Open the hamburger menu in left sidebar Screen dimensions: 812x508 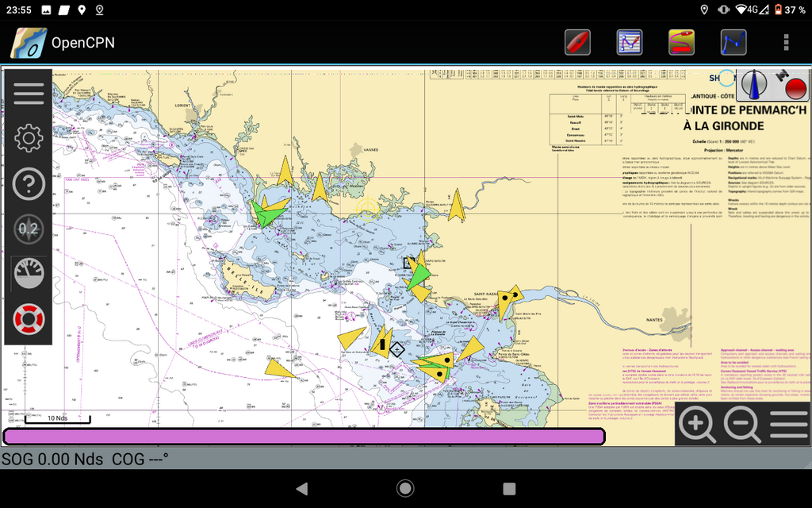29,94
